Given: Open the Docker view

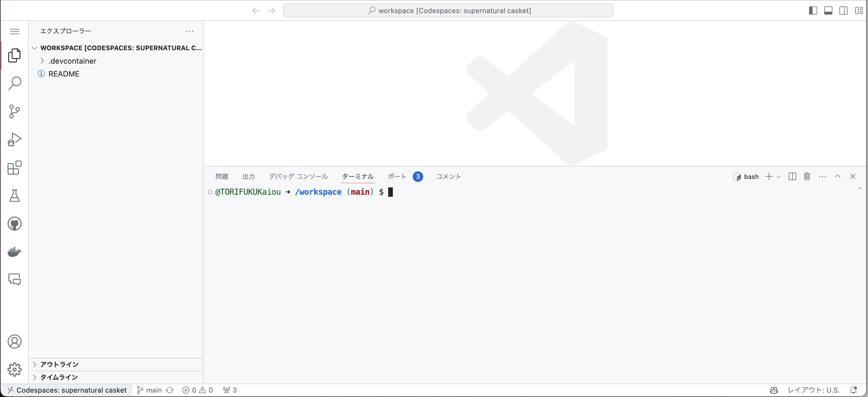Looking at the screenshot, I should 15,252.
